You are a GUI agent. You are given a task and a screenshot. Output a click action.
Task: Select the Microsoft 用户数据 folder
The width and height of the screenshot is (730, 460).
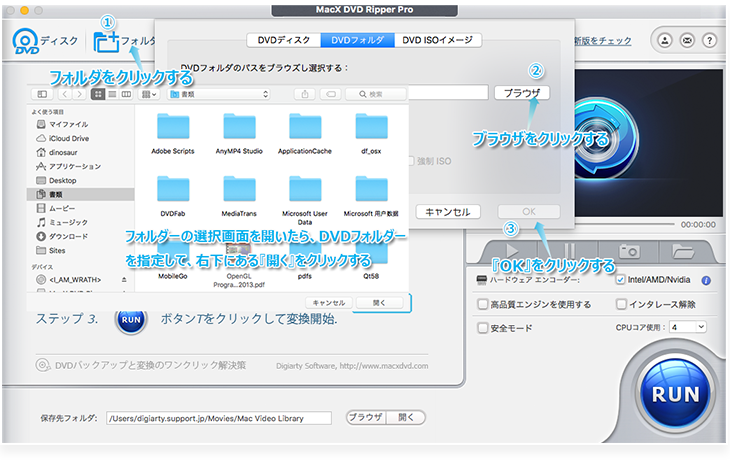coord(372,196)
